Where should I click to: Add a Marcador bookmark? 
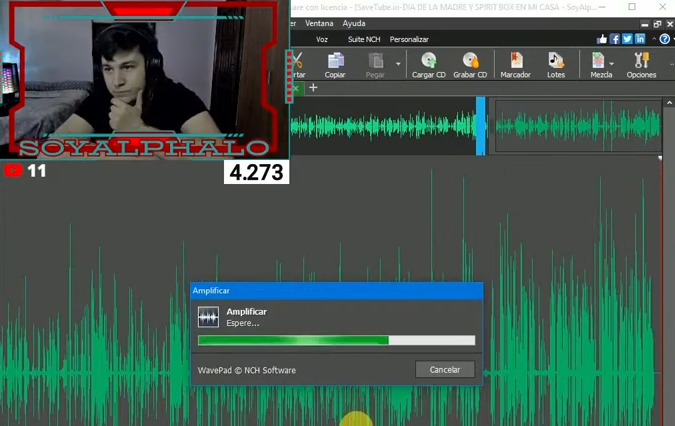click(x=515, y=65)
